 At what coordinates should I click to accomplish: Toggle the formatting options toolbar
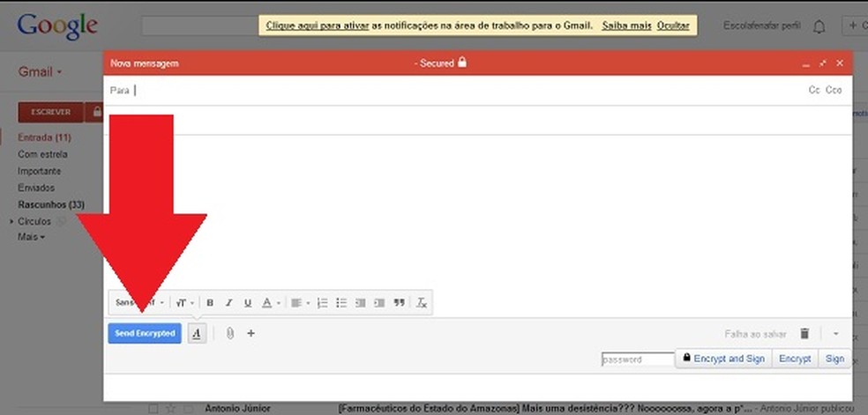197,333
